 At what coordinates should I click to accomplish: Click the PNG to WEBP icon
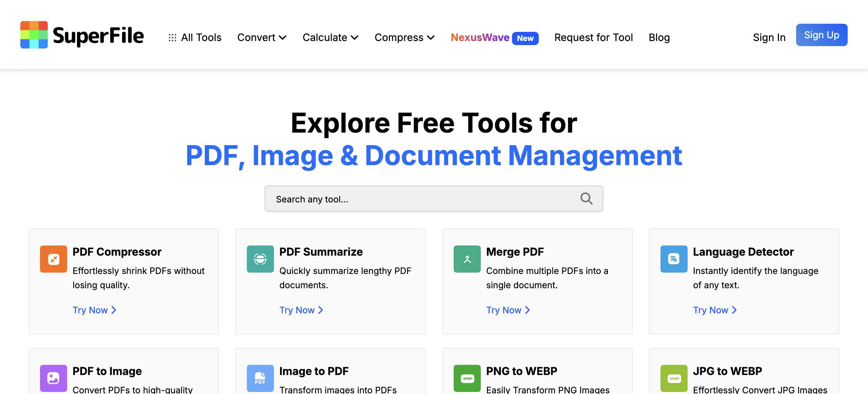click(467, 378)
